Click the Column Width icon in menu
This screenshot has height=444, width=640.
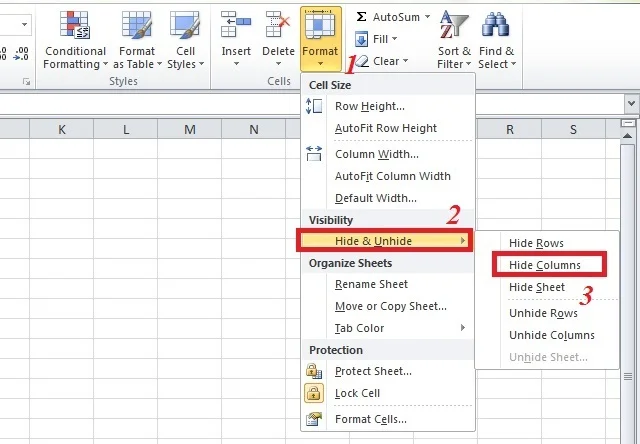[314, 154]
